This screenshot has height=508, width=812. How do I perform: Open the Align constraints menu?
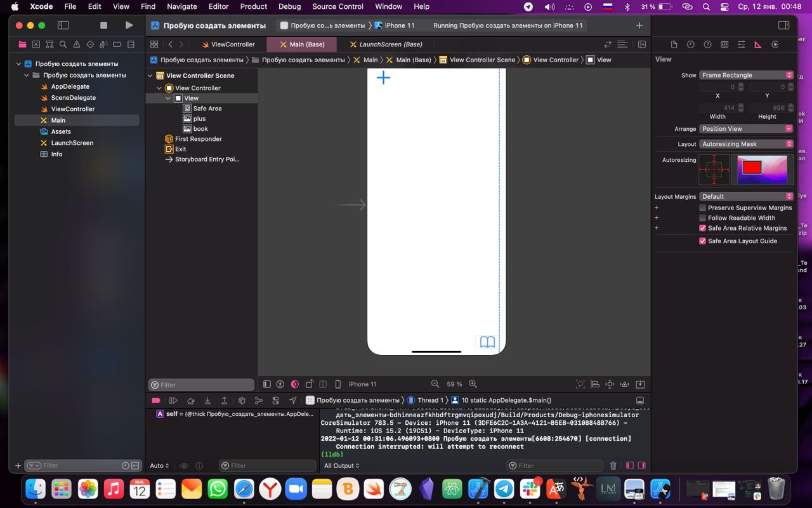click(595, 384)
